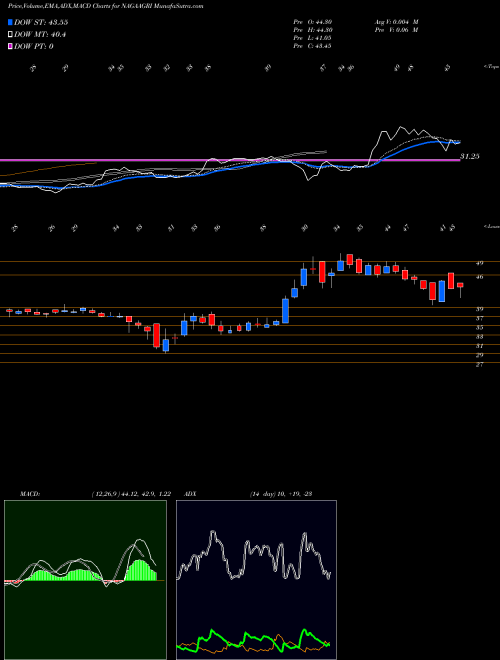Open the dark blue ADX indicator panel
500x660 pixels.
tap(256, 580)
